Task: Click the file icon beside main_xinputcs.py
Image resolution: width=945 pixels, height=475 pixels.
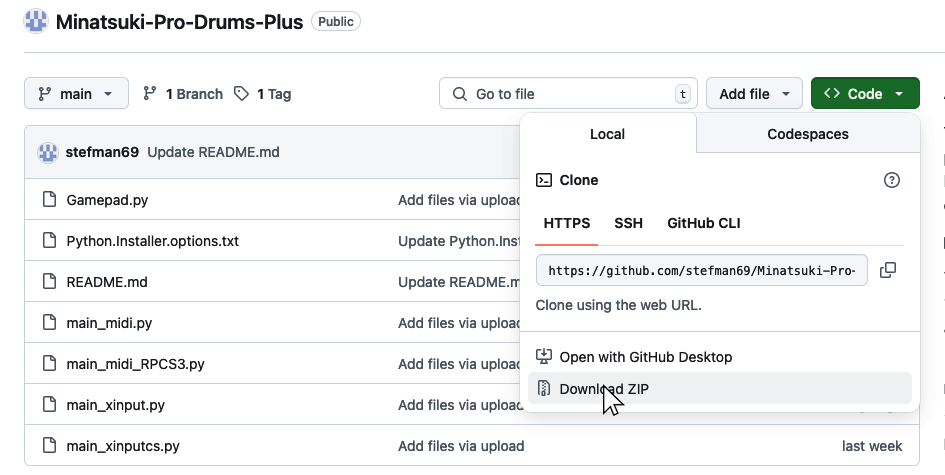Action: (x=49, y=445)
